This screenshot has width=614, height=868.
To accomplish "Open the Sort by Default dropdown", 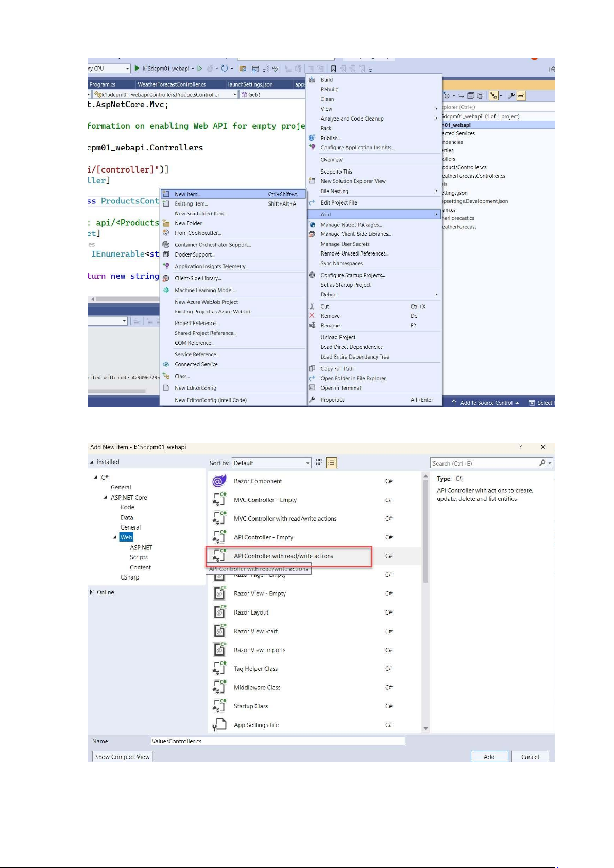I will (x=271, y=463).
